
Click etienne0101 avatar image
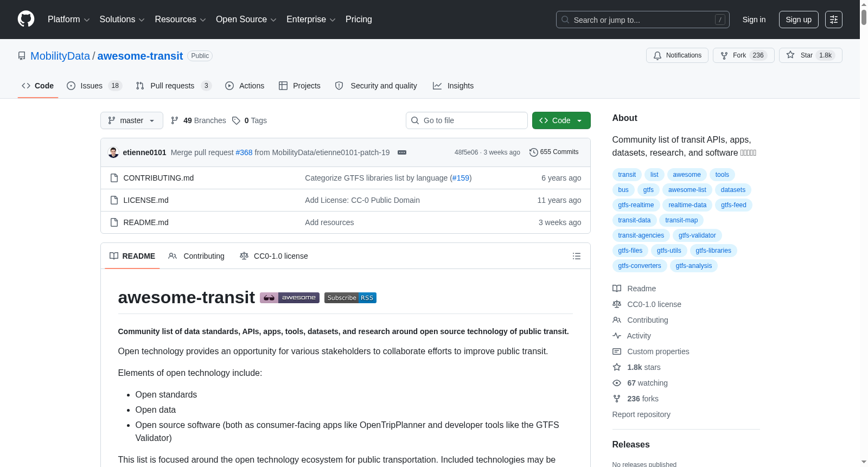tap(113, 152)
